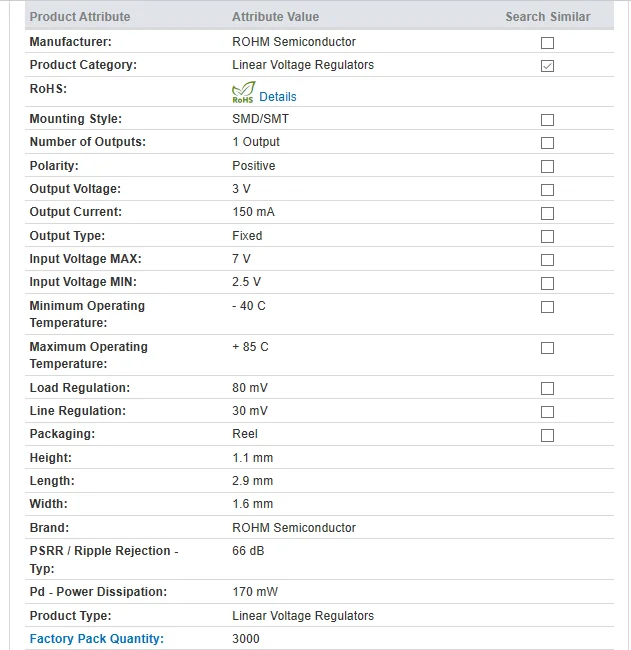Open the RoHS Details link

pos(278,97)
